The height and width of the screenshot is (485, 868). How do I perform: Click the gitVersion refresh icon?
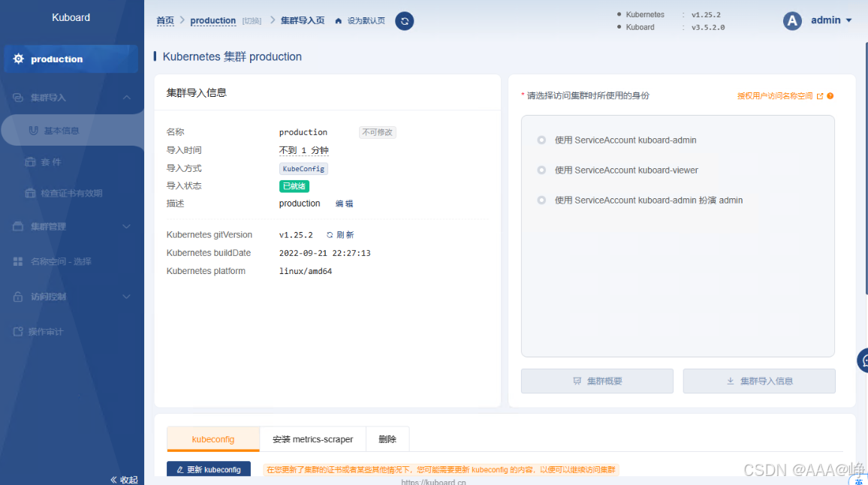[330, 235]
